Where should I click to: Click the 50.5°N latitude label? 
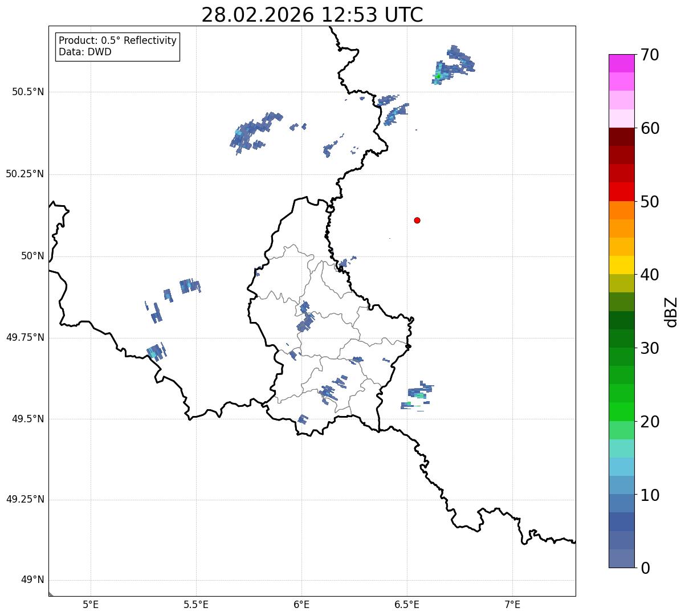tap(28, 92)
